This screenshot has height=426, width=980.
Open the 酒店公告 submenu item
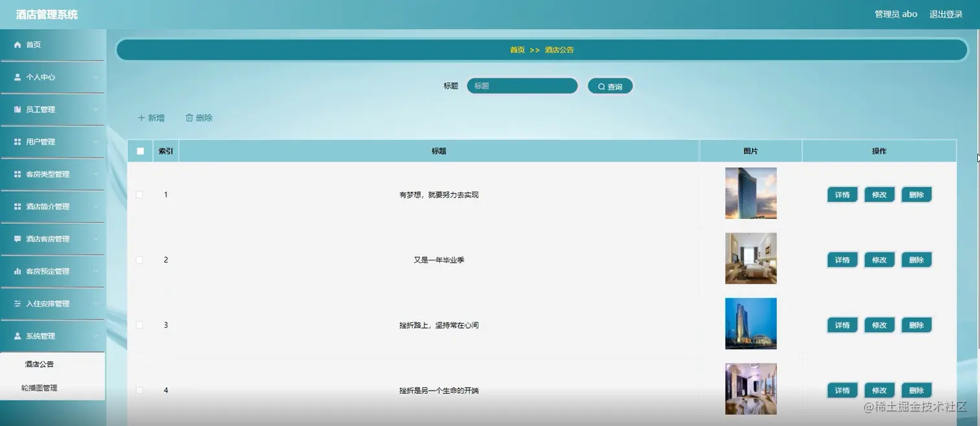pos(52,364)
